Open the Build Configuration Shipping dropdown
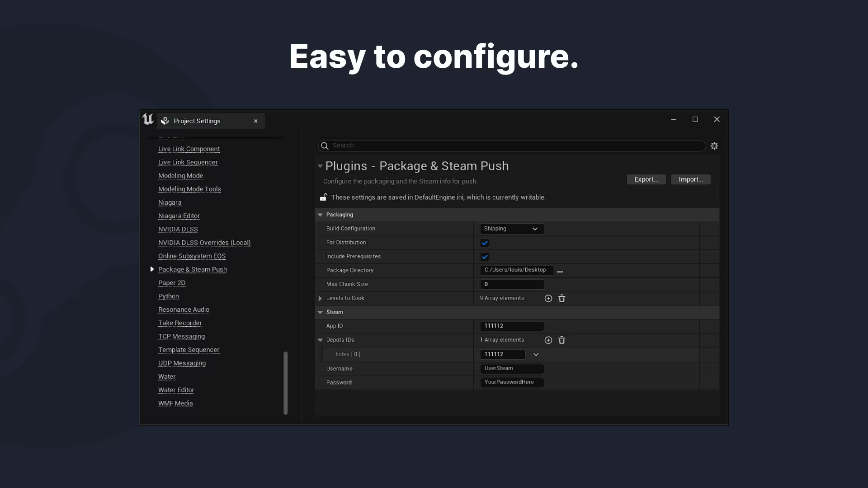The width and height of the screenshot is (868, 488). [512, 229]
